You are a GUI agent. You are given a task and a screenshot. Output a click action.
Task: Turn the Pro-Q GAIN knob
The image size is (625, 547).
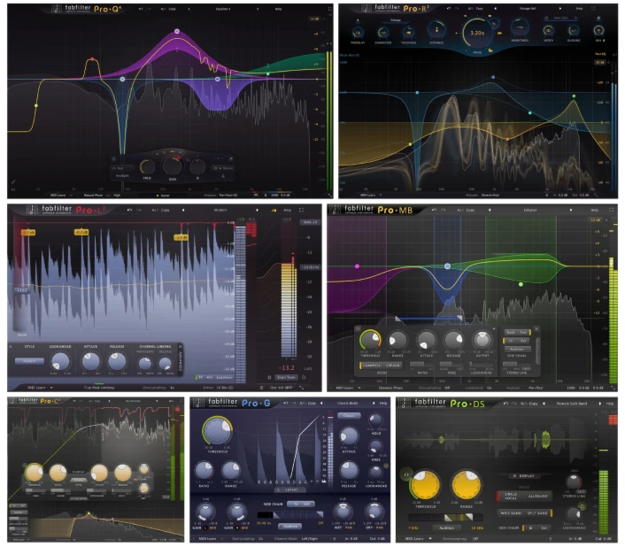click(172, 165)
